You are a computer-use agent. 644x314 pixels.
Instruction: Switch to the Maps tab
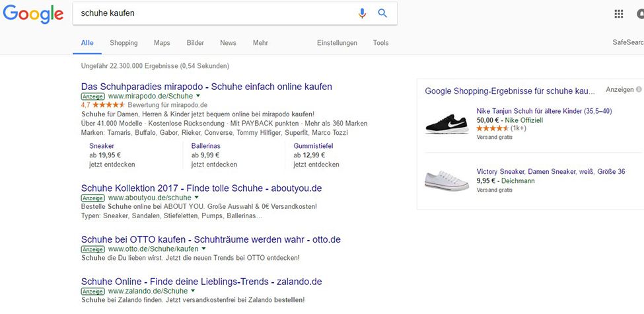(x=162, y=43)
